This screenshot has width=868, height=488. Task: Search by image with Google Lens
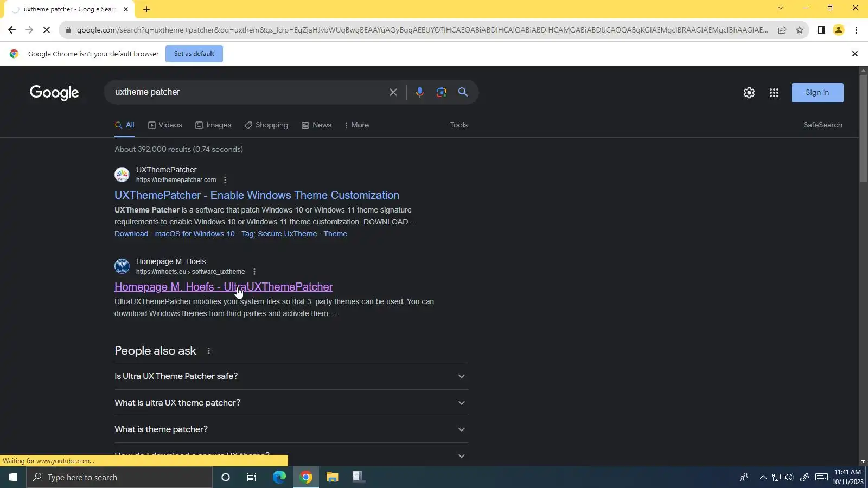[442, 92]
